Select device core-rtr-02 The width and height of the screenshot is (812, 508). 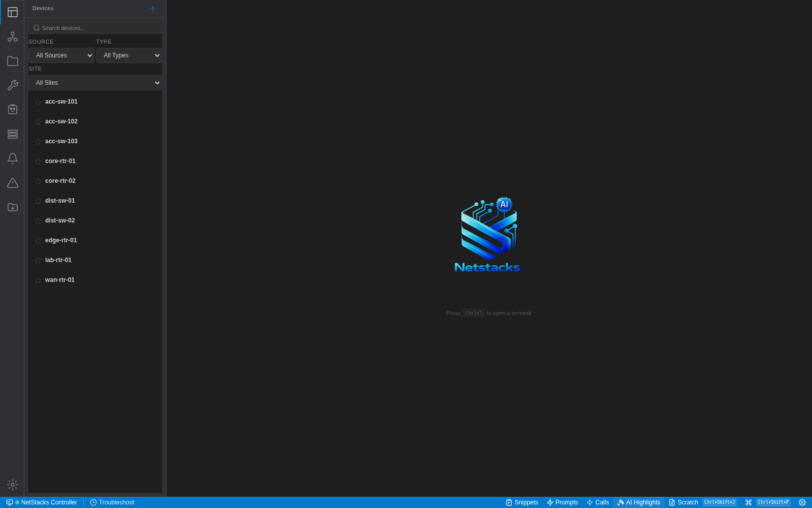pos(95,181)
